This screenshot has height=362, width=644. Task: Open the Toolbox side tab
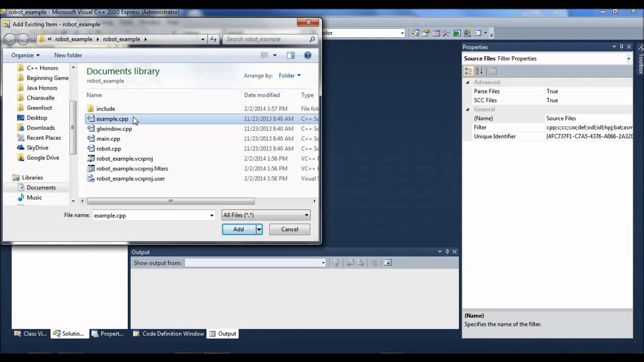(x=640, y=59)
